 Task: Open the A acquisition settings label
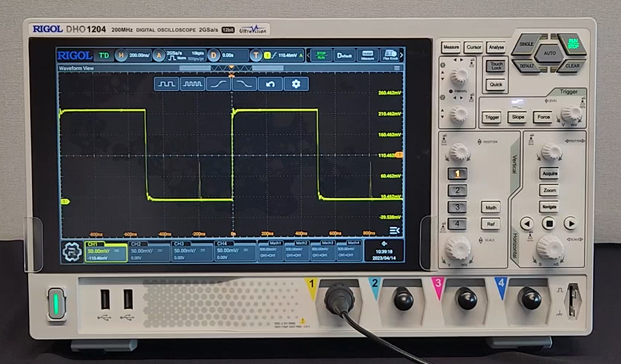[159, 55]
